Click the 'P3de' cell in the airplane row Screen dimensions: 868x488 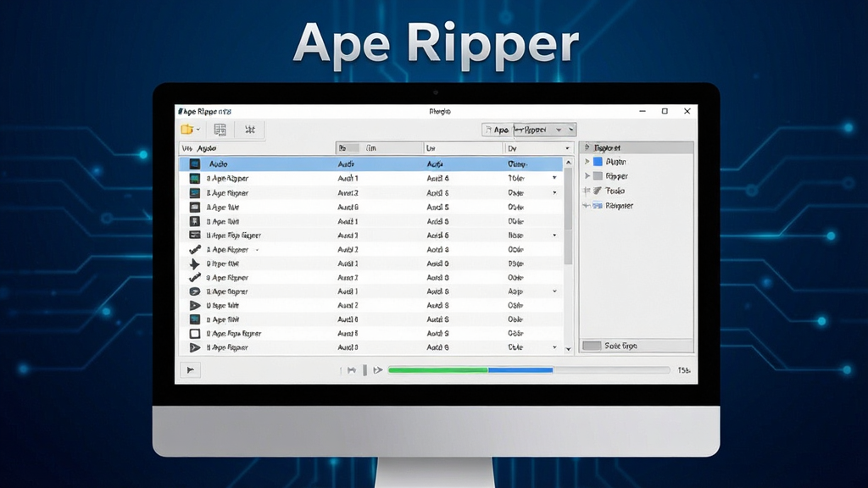pyautogui.click(x=516, y=264)
